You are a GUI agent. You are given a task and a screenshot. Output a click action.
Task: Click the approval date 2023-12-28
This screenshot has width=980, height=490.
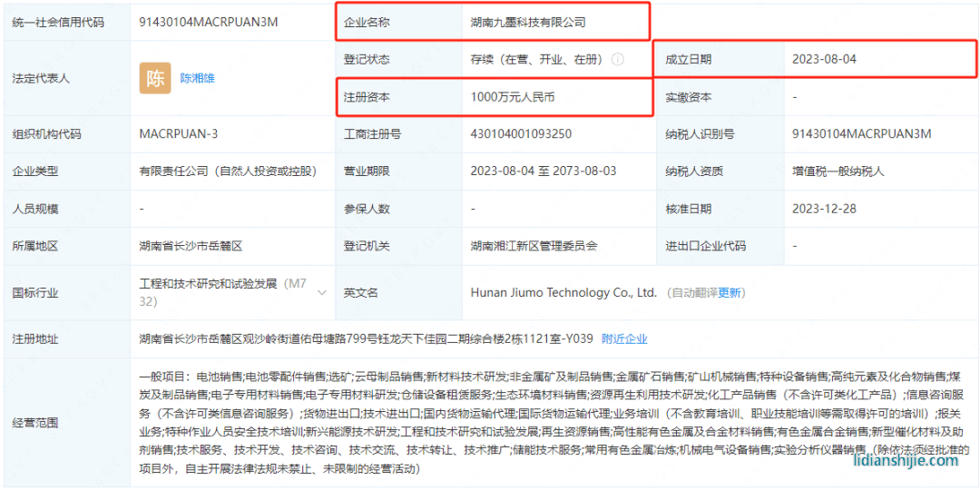point(822,209)
